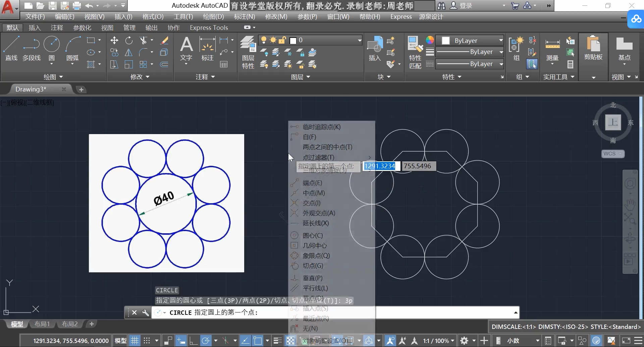Viewport: 644px width, 347px height.
Task: Click the layer 0 color swatch
Action: click(x=293, y=41)
